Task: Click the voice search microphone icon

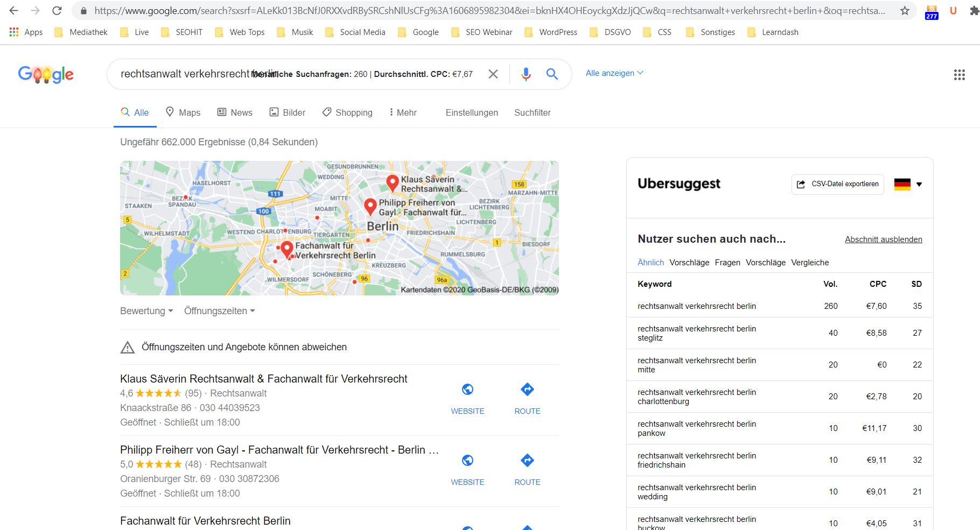Action: [x=526, y=74]
